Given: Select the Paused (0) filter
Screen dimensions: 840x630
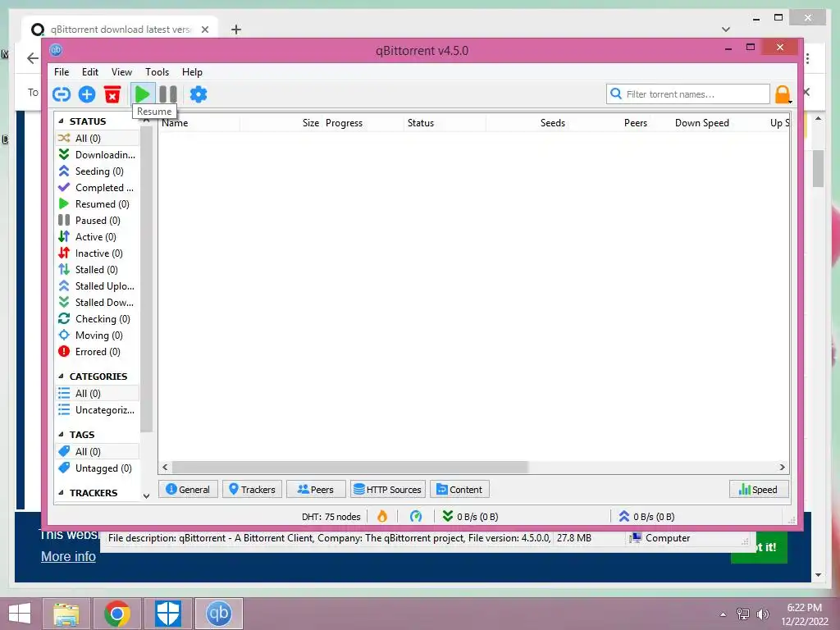Looking at the screenshot, I should (97, 220).
